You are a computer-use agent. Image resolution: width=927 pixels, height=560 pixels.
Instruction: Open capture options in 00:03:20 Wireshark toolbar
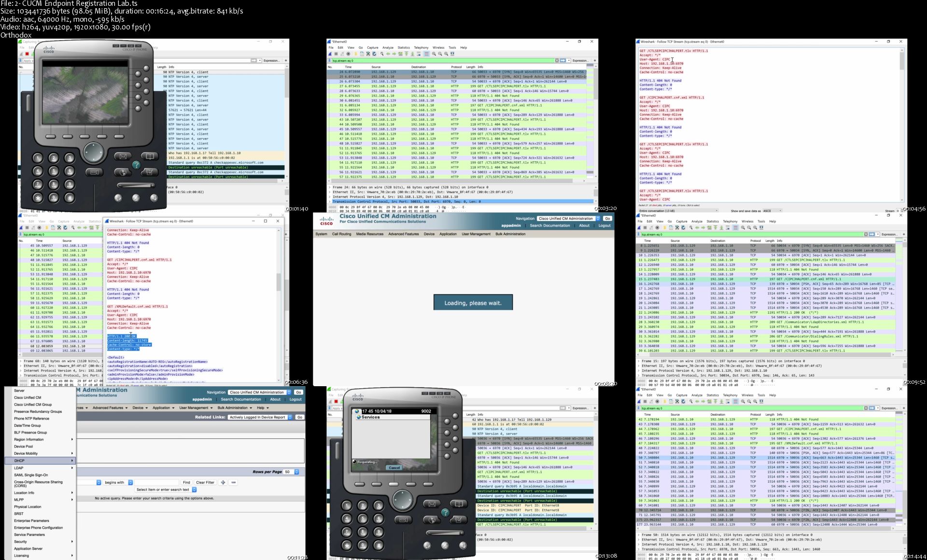pos(349,54)
